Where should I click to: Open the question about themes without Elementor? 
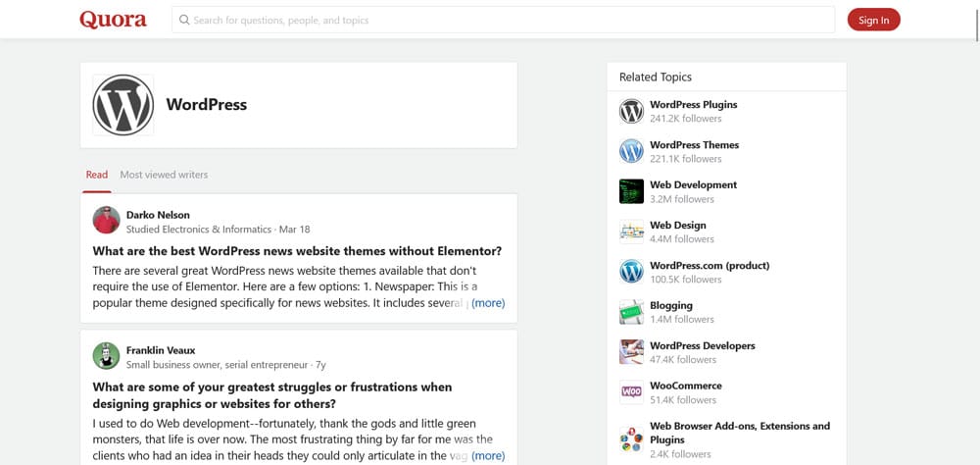click(x=297, y=251)
